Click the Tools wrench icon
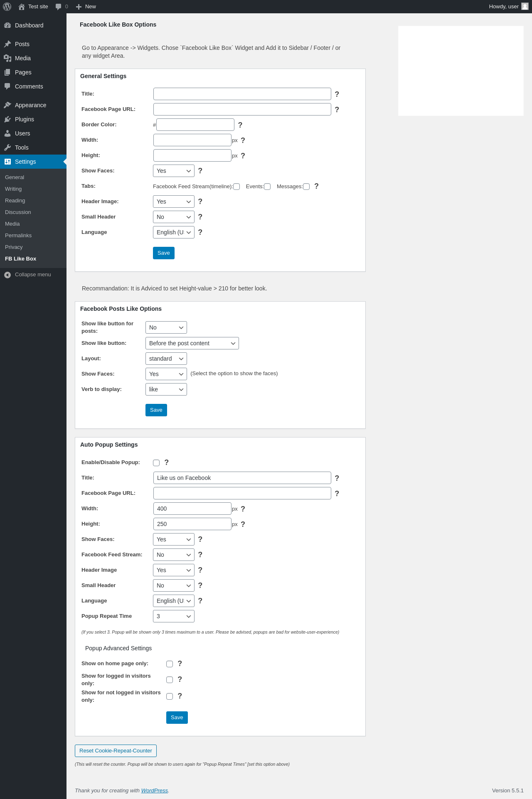Viewport: 532px width, 799px height. 7,148
